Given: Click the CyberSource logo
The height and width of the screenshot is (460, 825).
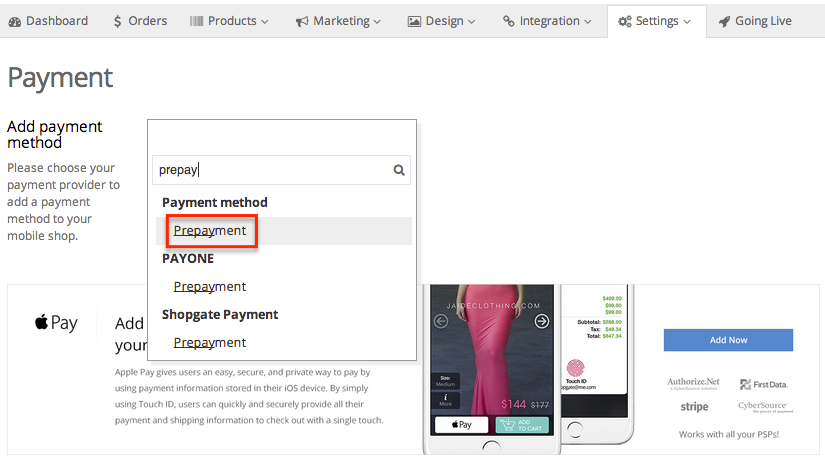Looking at the screenshot, I should pos(762,407).
